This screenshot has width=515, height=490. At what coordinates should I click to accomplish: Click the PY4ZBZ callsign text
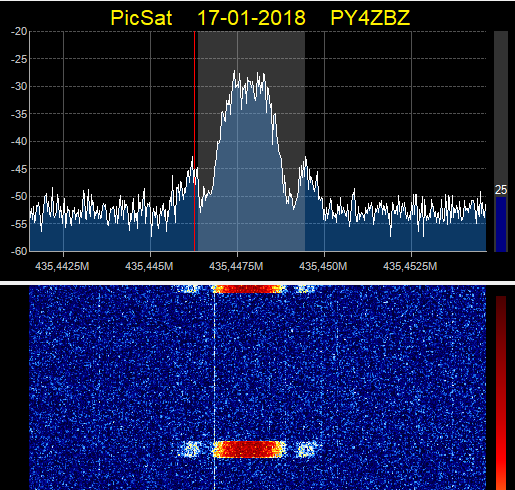click(370, 18)
